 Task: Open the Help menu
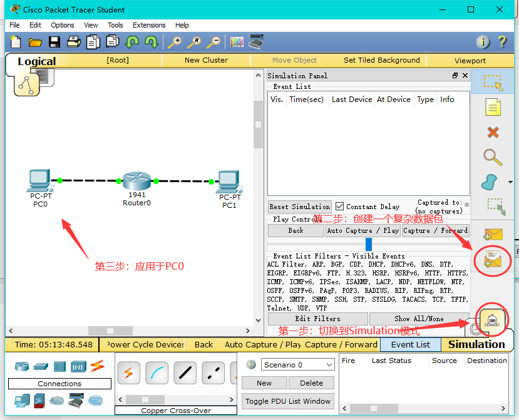coord(182,25)
